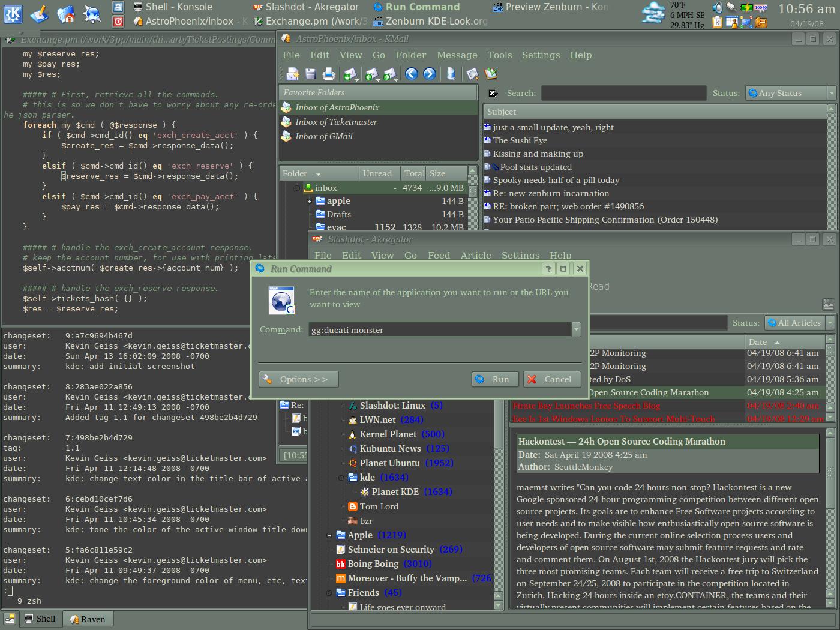840x630 pixels.
Task: Open the Tools menu in KMail
Action: [x=499, y=55]
